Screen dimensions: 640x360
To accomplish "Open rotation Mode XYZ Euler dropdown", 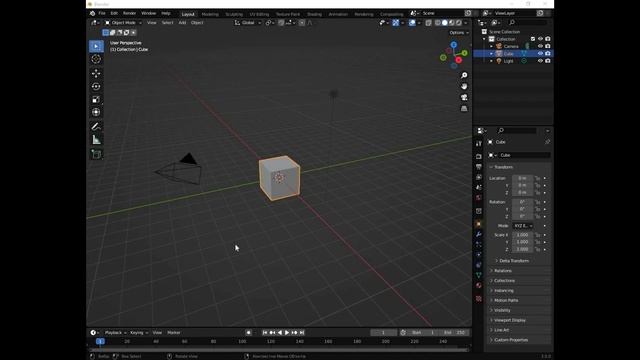I will coord(522,226).
